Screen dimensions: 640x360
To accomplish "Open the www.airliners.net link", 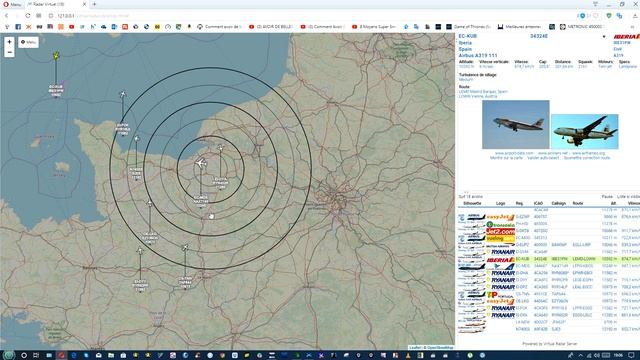I will tap(553, 153).
